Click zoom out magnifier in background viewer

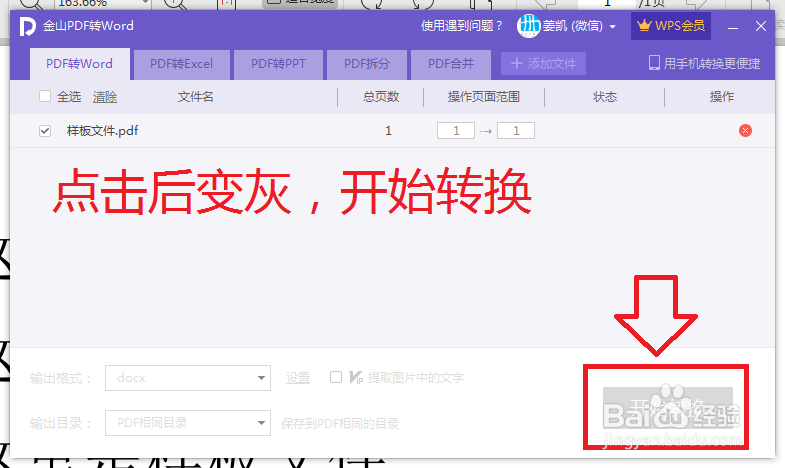point(31,4)
